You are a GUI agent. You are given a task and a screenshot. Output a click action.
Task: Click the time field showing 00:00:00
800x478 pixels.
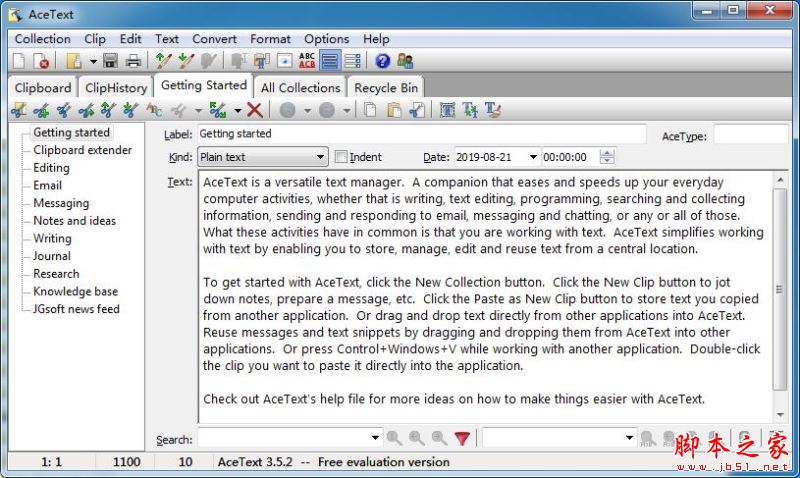(x=570, y=157)
